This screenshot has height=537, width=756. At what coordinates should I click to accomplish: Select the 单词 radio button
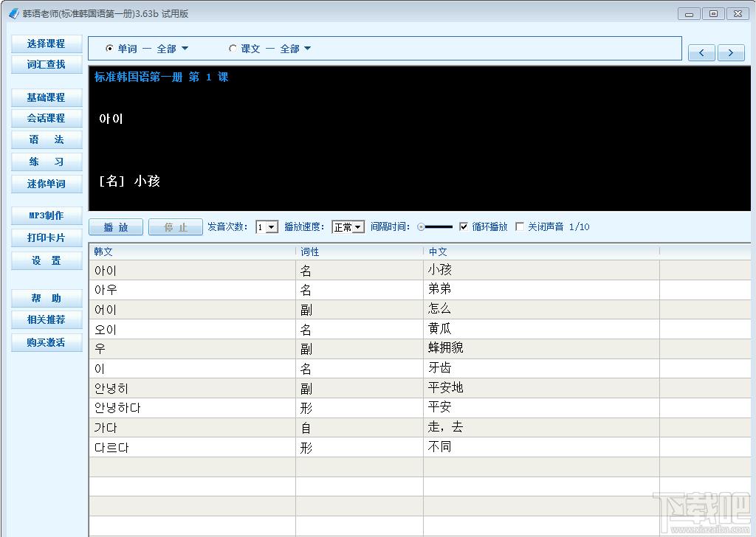pos(109,48)
